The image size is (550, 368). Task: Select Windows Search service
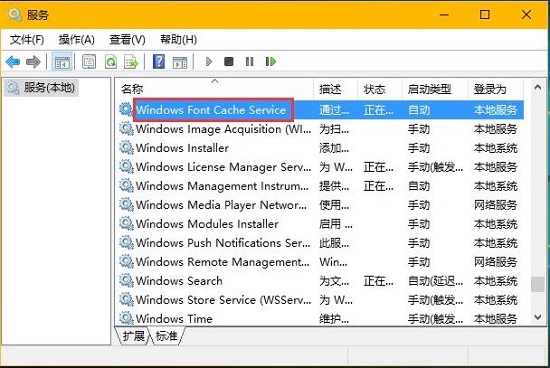coord(321,281)
